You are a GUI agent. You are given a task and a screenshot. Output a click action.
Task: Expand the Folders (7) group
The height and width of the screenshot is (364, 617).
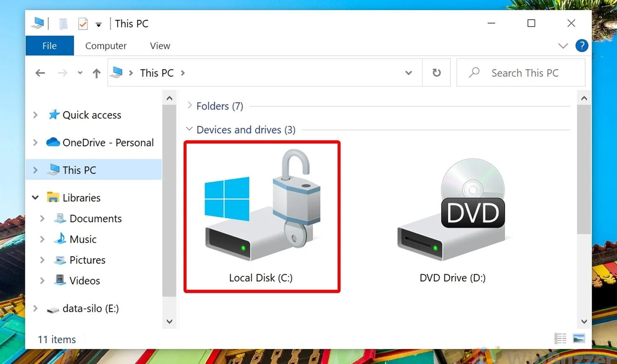(x=190, y=105)
